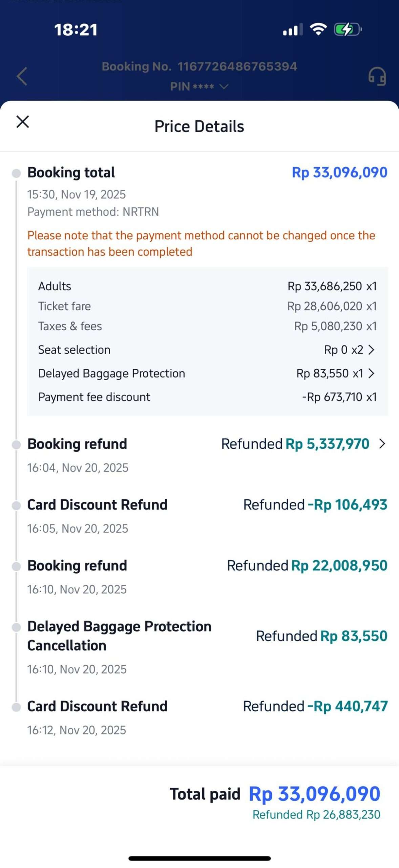Tap the Booking total Rp 33,096,090 amount
The image size is (399, 868).
pyautogui.click(x=339, y=172)
